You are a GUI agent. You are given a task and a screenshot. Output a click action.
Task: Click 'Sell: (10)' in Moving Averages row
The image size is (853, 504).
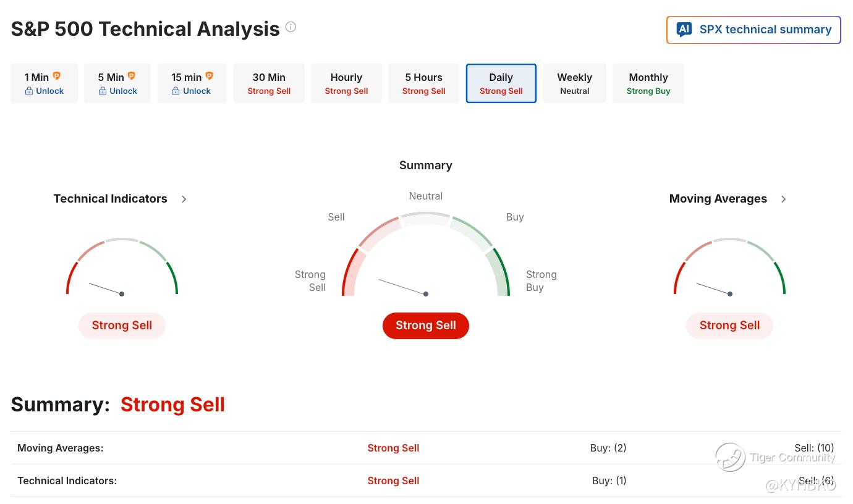(814, 448)
